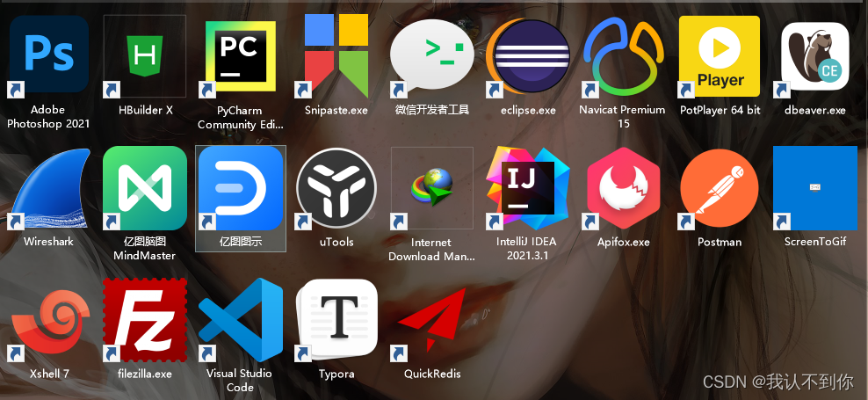
Task: Select the PotPlayer 64 bit icon
Action: click(720, 56)
